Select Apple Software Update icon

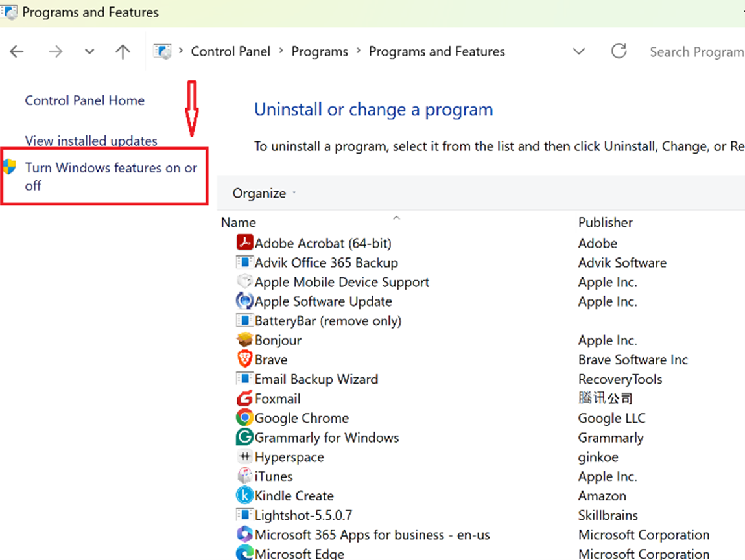(x=244, y=301)
